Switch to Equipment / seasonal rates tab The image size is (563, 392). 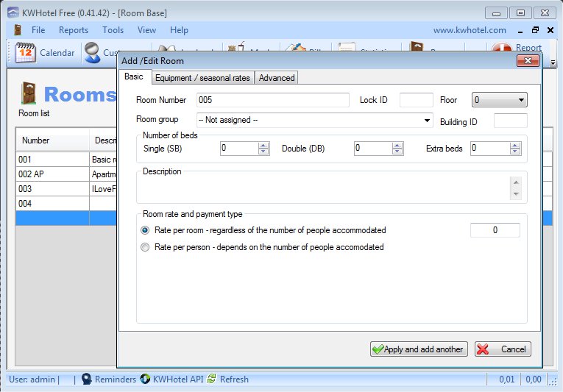[202, 78]
